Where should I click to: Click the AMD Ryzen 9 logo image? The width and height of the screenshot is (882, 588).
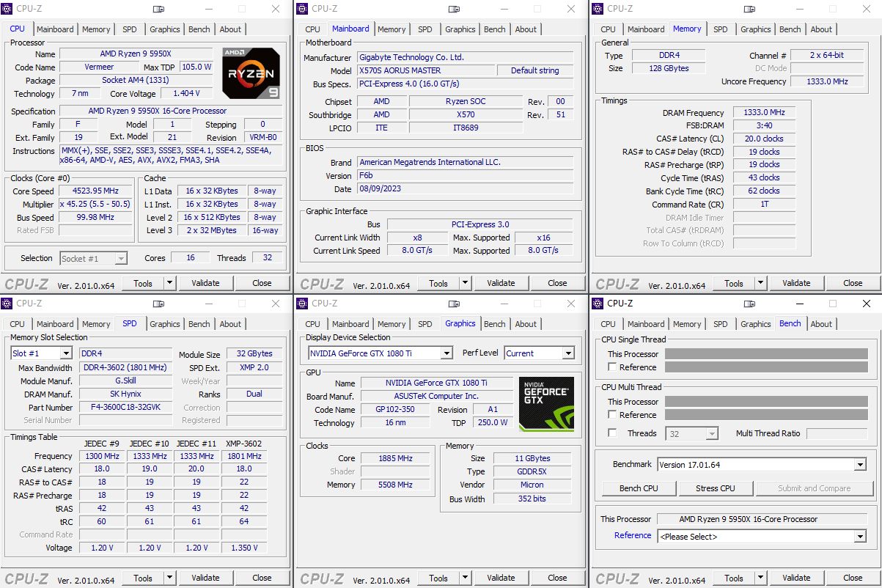point(251,73)
